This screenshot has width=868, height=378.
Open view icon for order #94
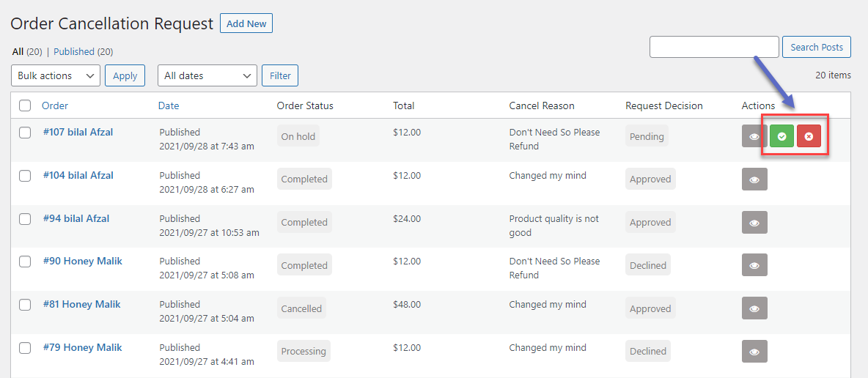coord(754,223)
